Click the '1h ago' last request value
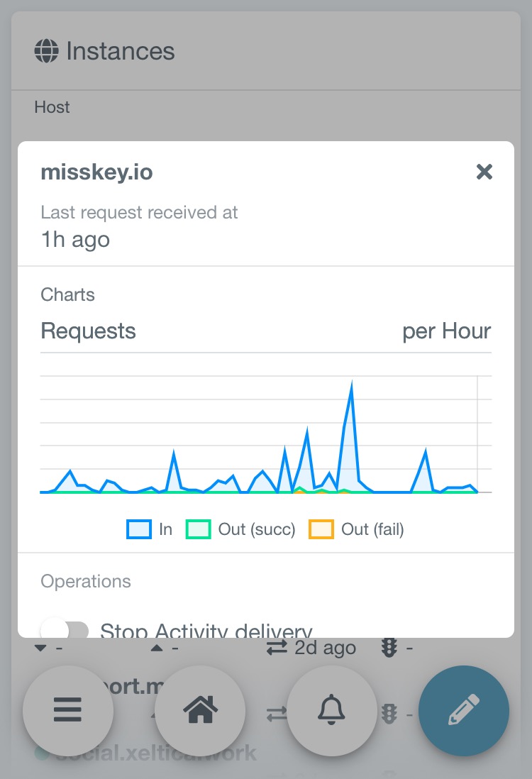Screen dimensions: 532x779 coord(75,240)
